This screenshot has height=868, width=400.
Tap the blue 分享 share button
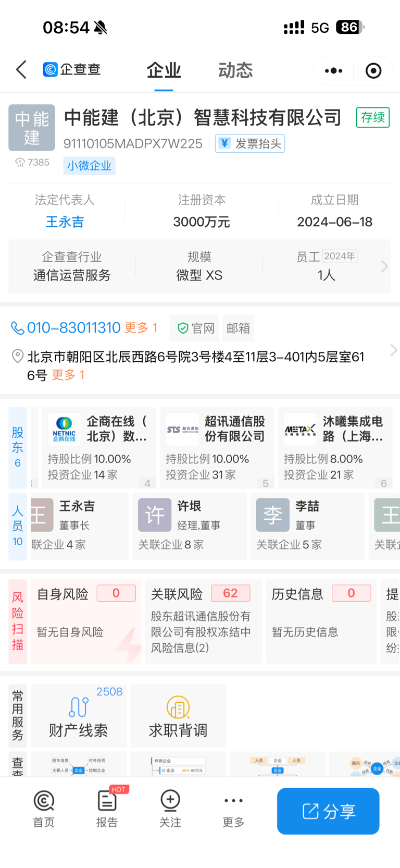pyautogui.click(x=328, y=811)
